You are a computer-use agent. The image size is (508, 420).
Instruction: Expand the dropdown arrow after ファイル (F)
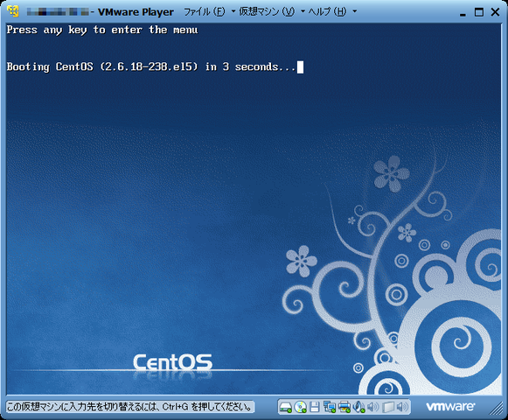[x=233, y=11]
